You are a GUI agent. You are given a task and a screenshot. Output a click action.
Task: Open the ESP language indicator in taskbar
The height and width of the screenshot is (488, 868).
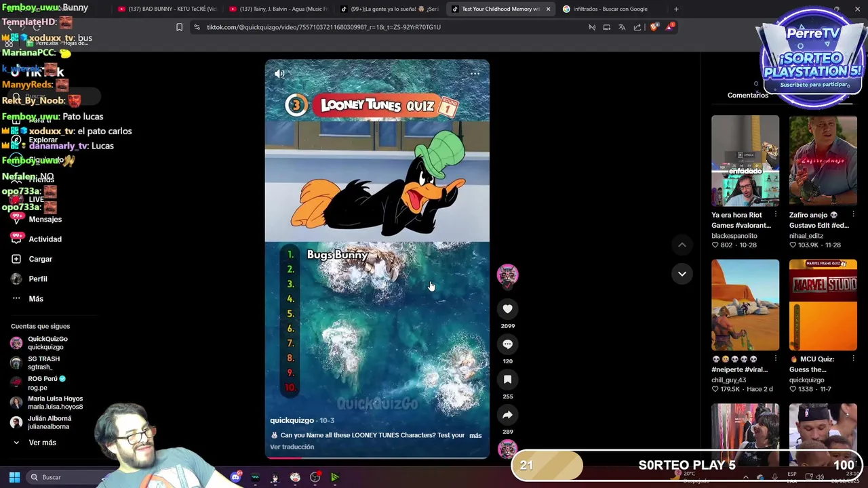792,477
